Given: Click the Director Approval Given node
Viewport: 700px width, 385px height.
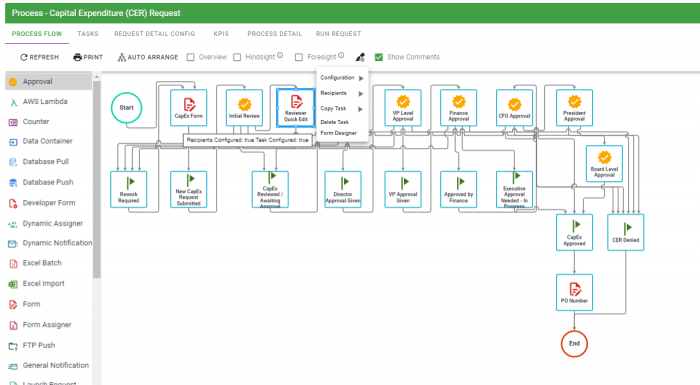Looking at the screenshot, I should click(343, 189).
